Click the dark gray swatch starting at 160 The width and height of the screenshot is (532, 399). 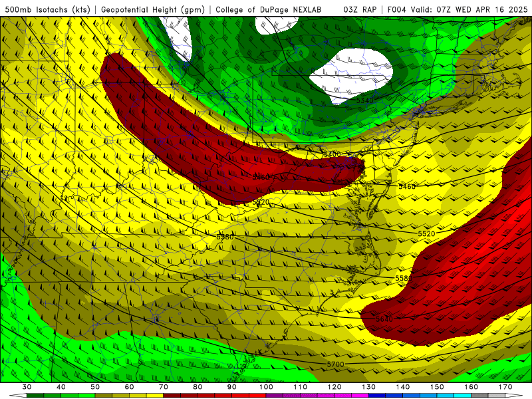479,395
